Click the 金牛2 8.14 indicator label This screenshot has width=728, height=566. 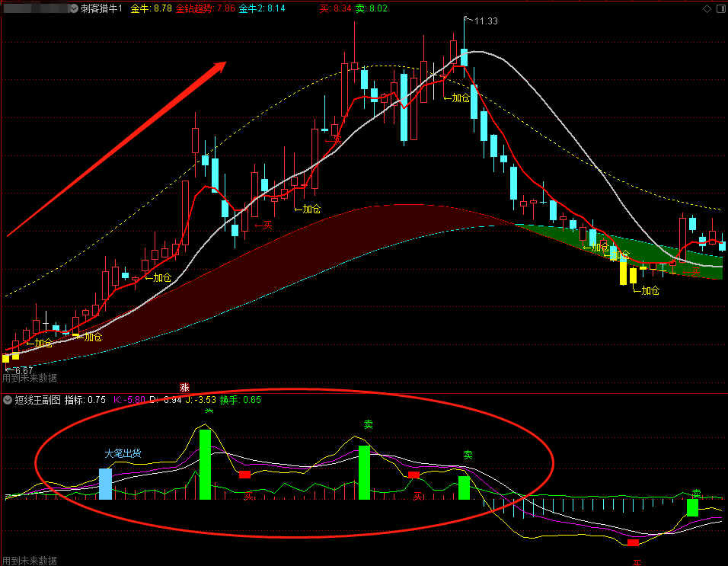point(262,8)
